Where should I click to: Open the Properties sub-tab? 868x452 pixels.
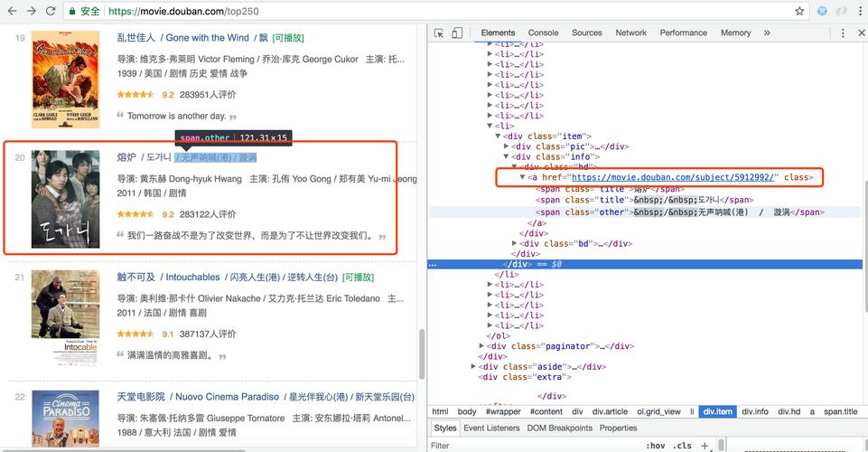pos(619,428)
